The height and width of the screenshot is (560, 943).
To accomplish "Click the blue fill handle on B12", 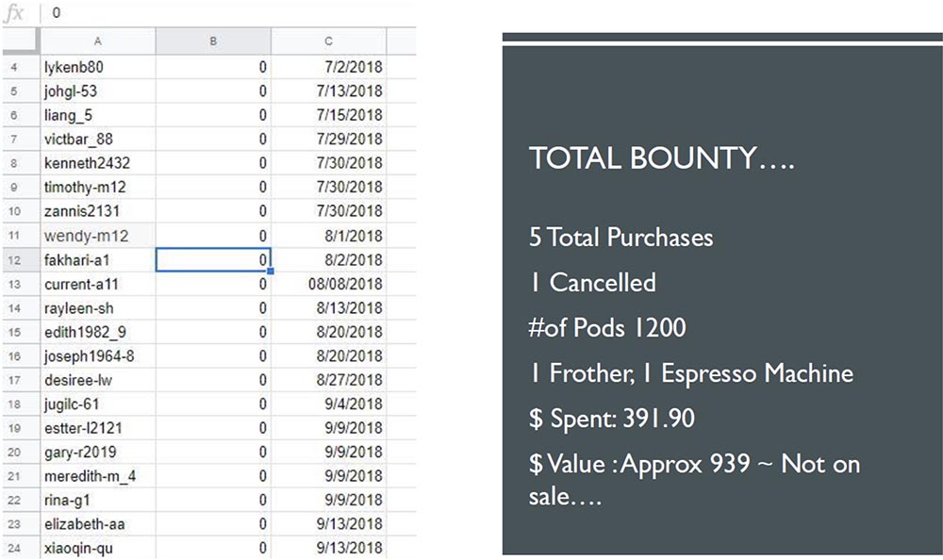I will point(271,272).
